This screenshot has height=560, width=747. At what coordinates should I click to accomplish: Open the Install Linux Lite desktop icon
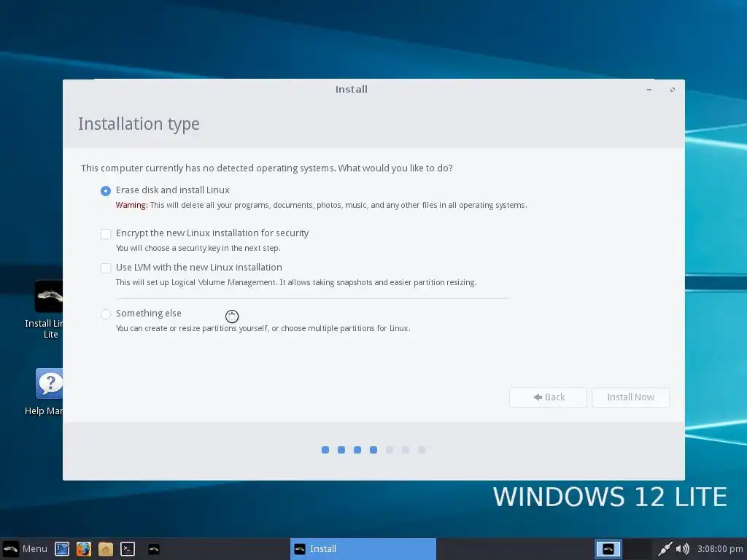tap(47, 309)
